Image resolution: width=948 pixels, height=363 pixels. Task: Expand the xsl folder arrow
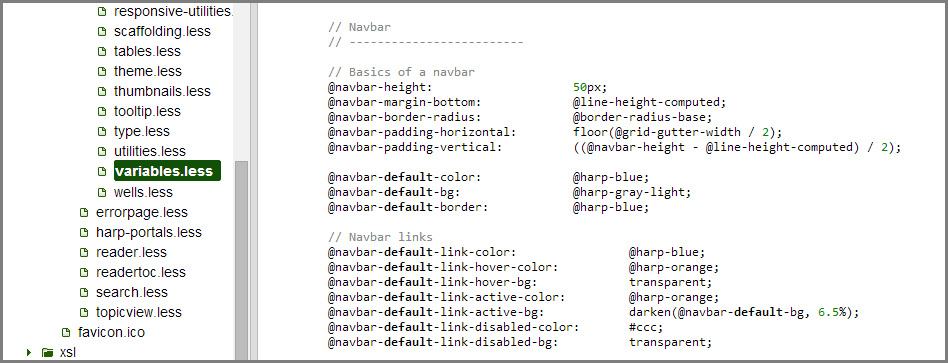pyautogui.click(x=28, y=352)
